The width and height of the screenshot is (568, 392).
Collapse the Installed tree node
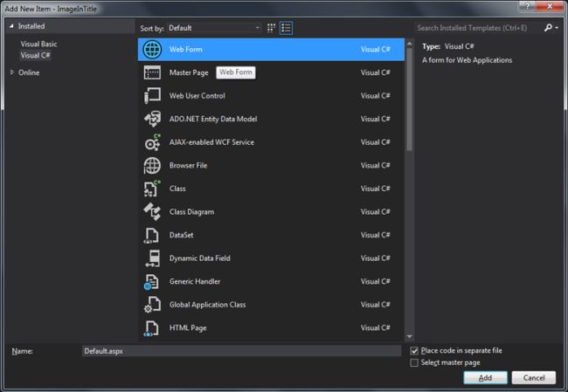coord(11,26)
